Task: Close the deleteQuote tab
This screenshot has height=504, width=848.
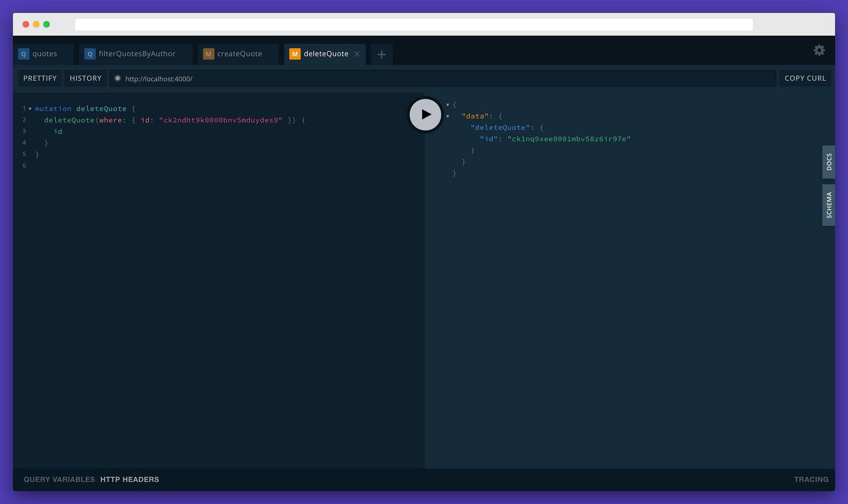Action: [357, 54]
